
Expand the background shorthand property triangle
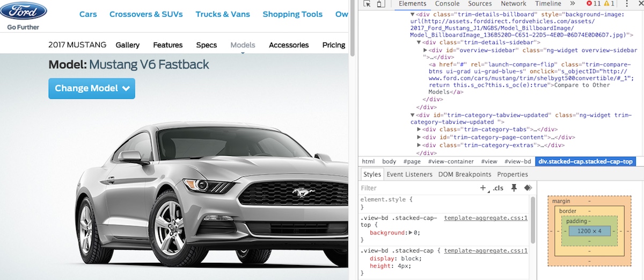coord(411,233)
